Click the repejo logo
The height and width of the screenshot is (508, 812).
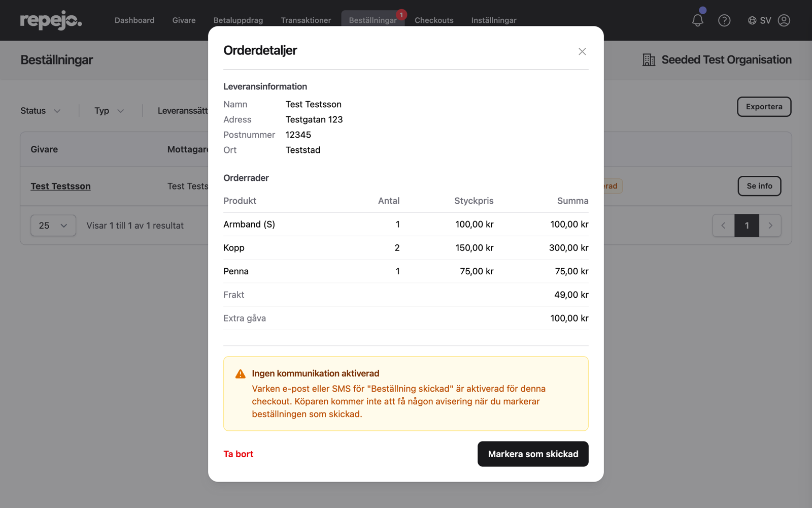[x=51, y=20]
